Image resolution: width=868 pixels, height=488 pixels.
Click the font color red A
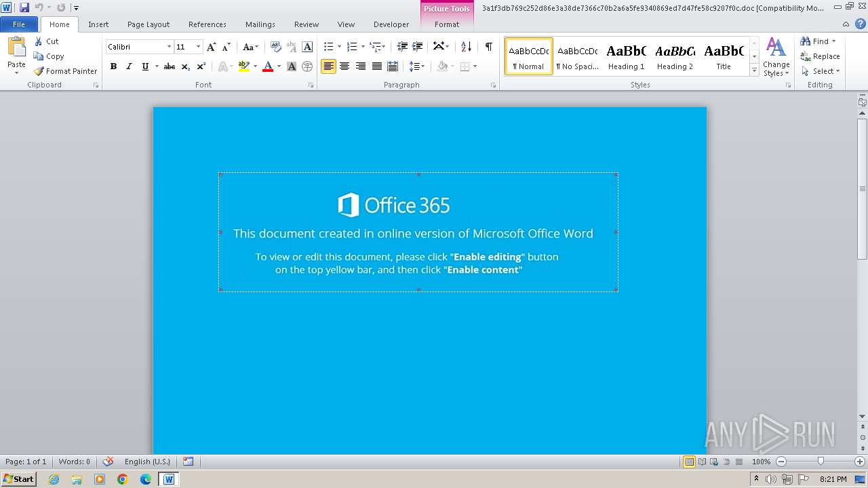point(268,66)
